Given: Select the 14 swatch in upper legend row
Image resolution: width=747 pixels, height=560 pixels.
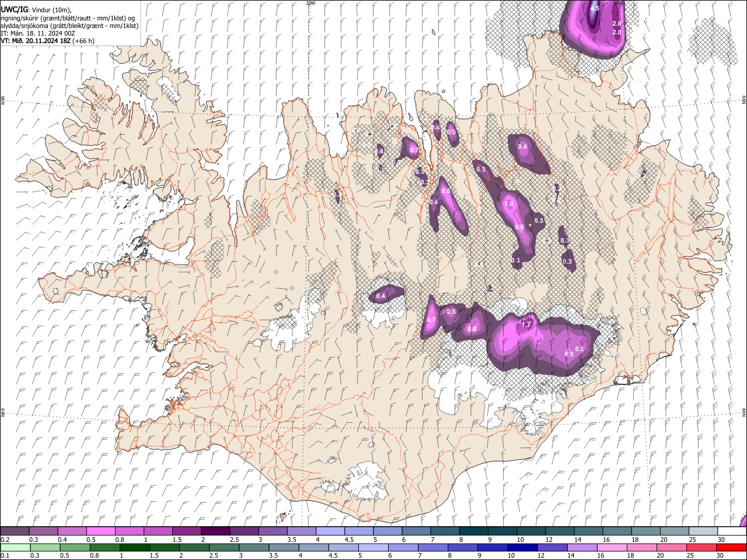Looking at the screenshot, I should tap(589, 531).
